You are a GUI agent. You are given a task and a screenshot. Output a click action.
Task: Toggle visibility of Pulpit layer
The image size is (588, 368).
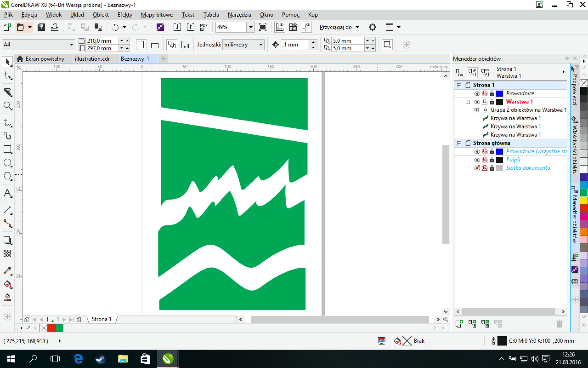[x=477, y=160]
